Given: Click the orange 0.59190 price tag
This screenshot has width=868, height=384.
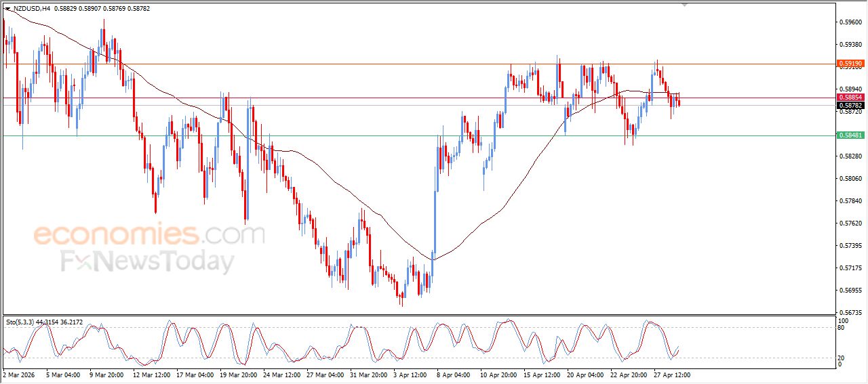Looking at the screenshot, I should click(x=850, y=64).
